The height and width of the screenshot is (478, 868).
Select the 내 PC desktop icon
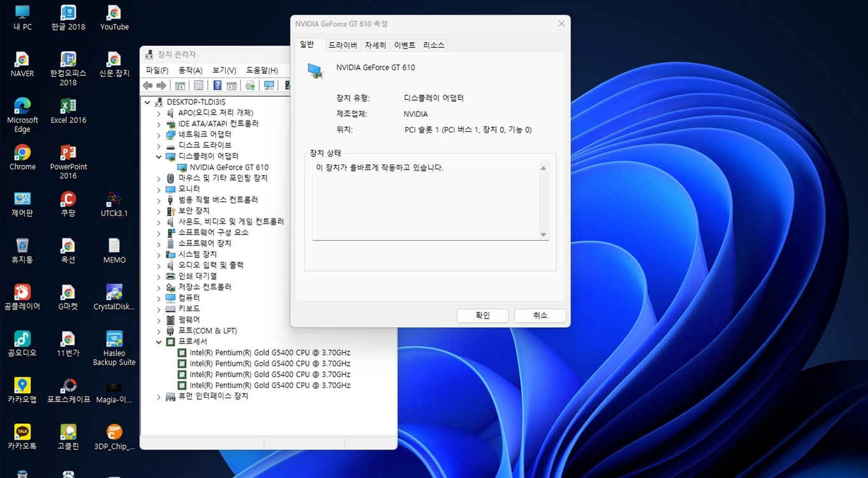22,18
